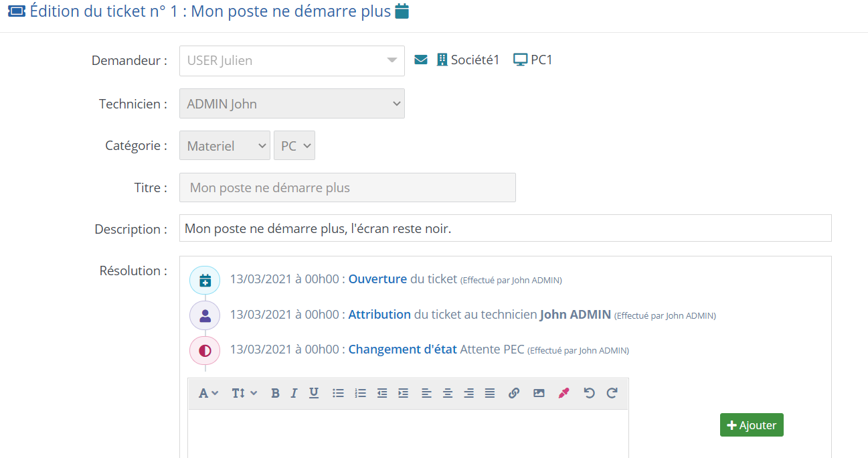This screenshot has width=868, height=458.
Task: Insert a link using the editor toolbar
Action: [513, 393]
